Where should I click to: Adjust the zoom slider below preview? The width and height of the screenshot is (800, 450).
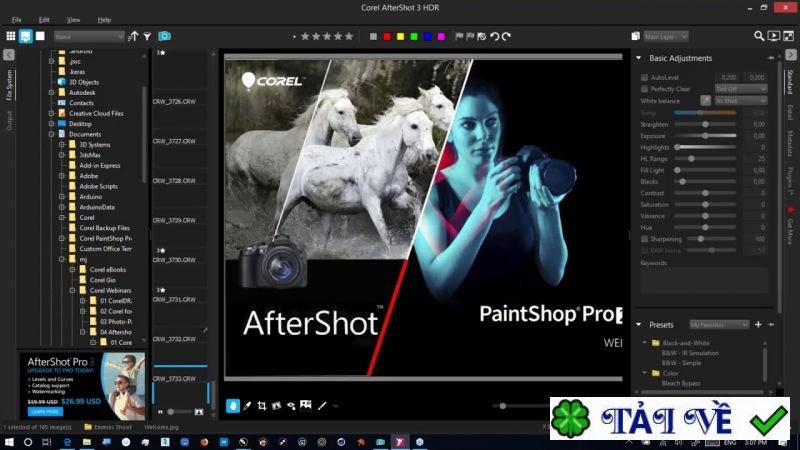point(503,406)
